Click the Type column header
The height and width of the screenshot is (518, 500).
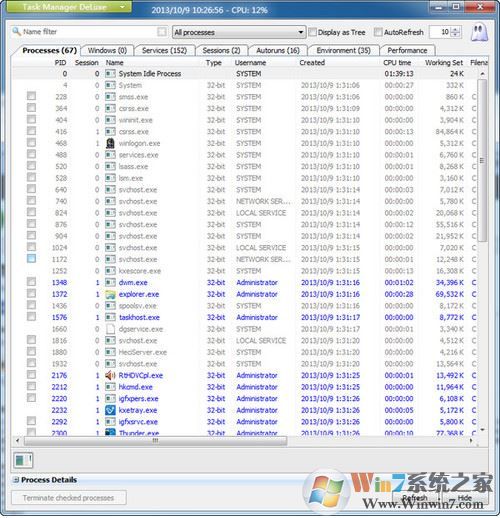[x=213, y=63]
